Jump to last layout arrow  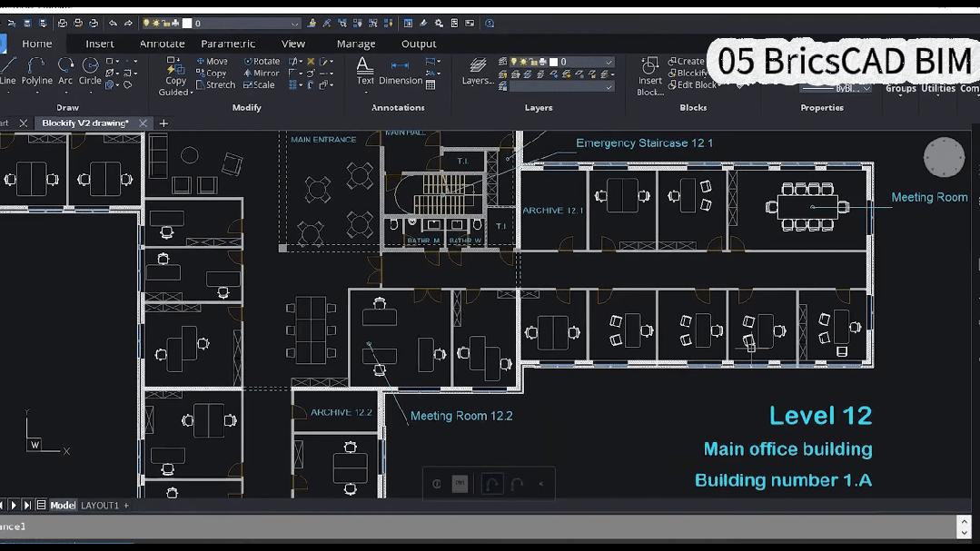tap(27, 506)
